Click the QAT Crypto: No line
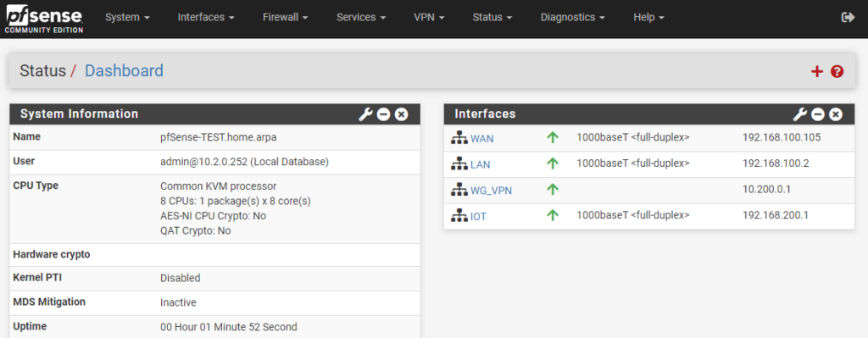 [x=196, y=230]
